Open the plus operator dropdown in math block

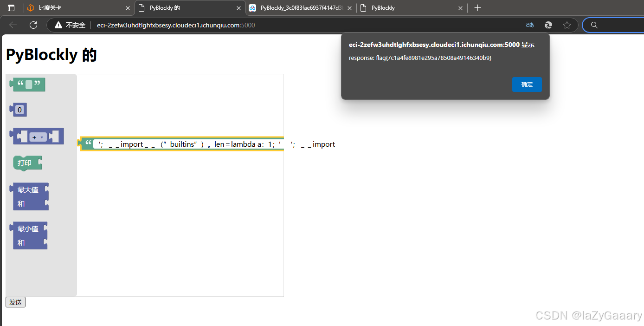coord(38,137)
